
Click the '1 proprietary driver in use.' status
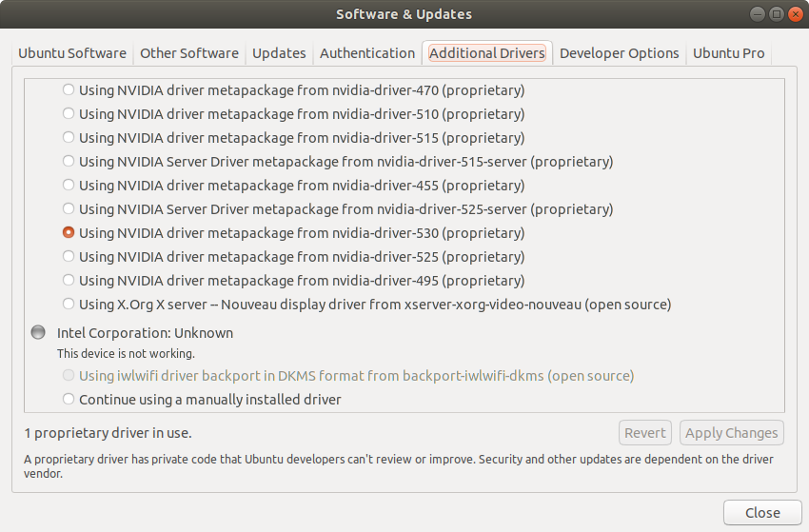coord(108,433)
